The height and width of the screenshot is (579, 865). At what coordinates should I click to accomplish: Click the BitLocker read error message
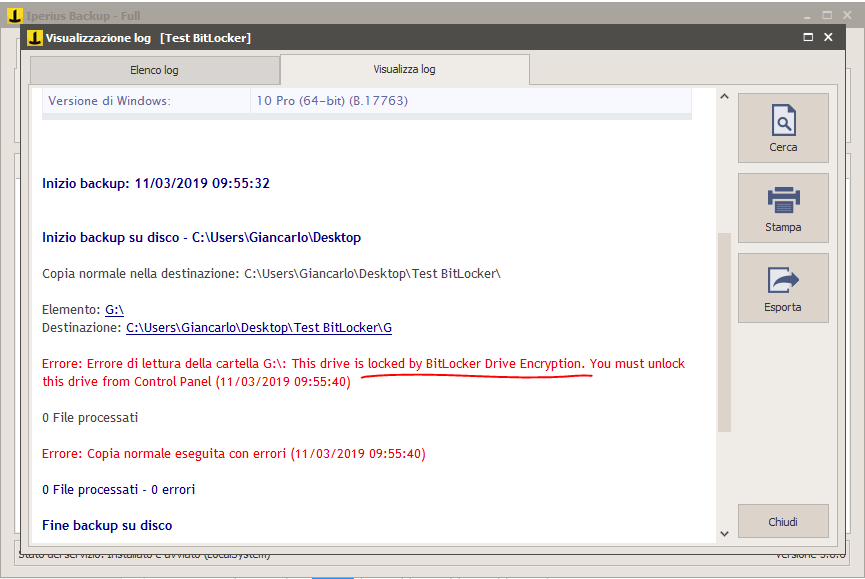[364, 373]
